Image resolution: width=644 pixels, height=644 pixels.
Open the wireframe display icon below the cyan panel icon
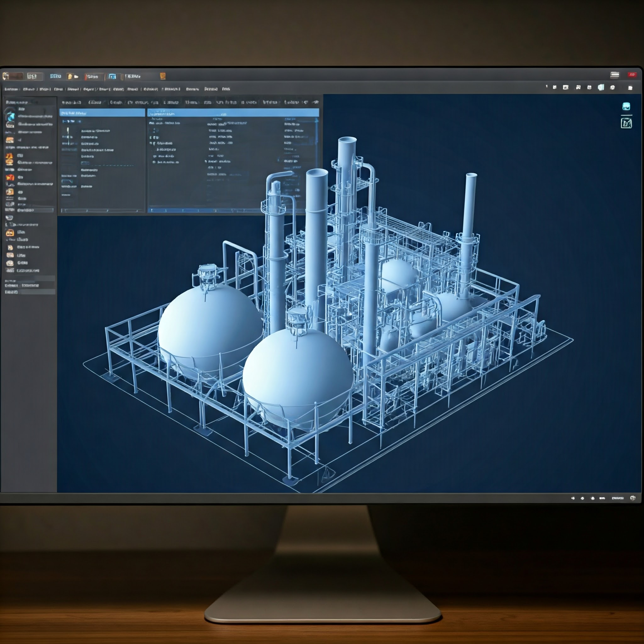[626, 123]
